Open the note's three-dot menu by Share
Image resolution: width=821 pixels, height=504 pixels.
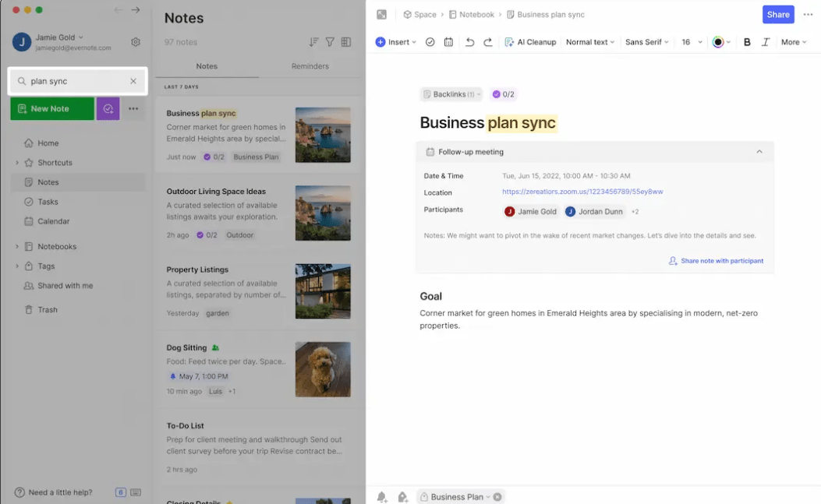click(x=808, y=15)
